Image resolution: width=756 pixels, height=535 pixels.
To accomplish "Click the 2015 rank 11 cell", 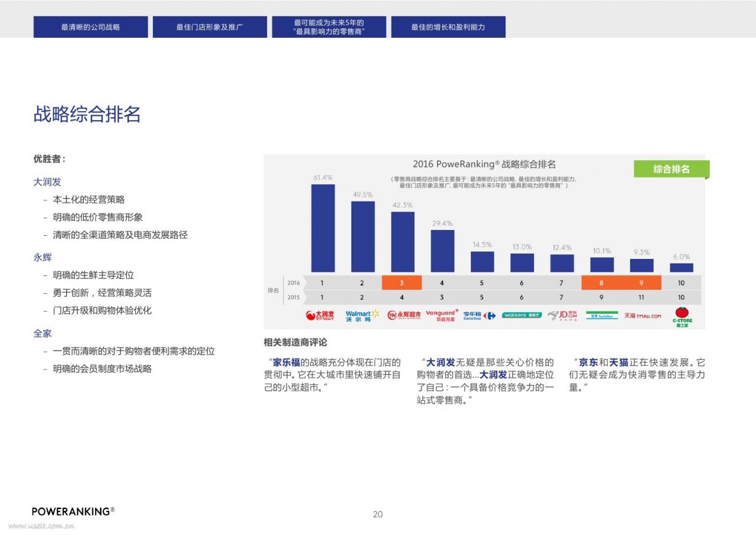I will [641, 297].
